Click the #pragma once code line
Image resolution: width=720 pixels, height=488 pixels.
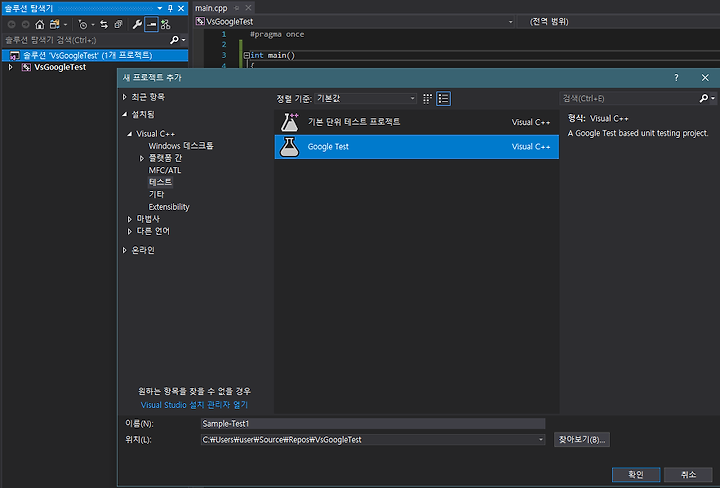(277, 34)
